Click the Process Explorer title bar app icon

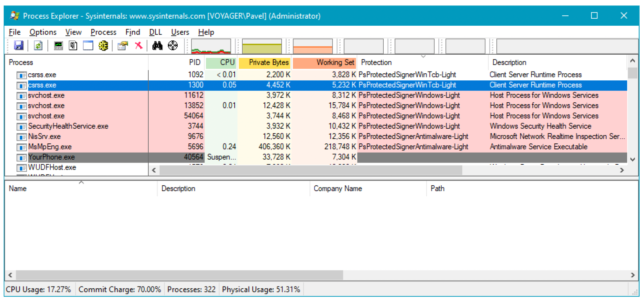[15, 15]
